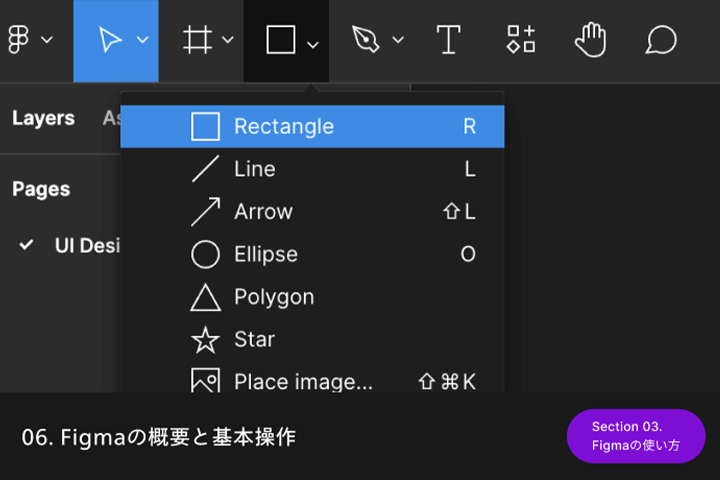
Task: Select the Frame tool
Action: 197,40
